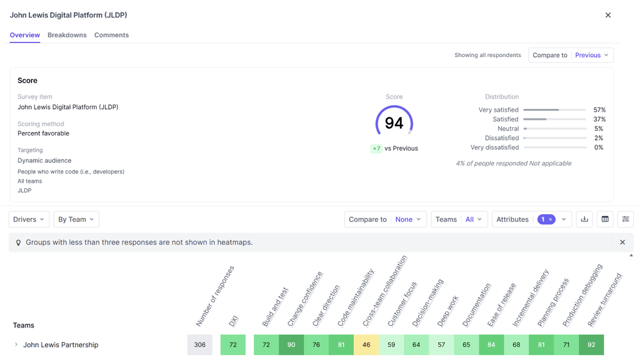Open the column layout icon

pyautogui.click(x=604, y=219)
